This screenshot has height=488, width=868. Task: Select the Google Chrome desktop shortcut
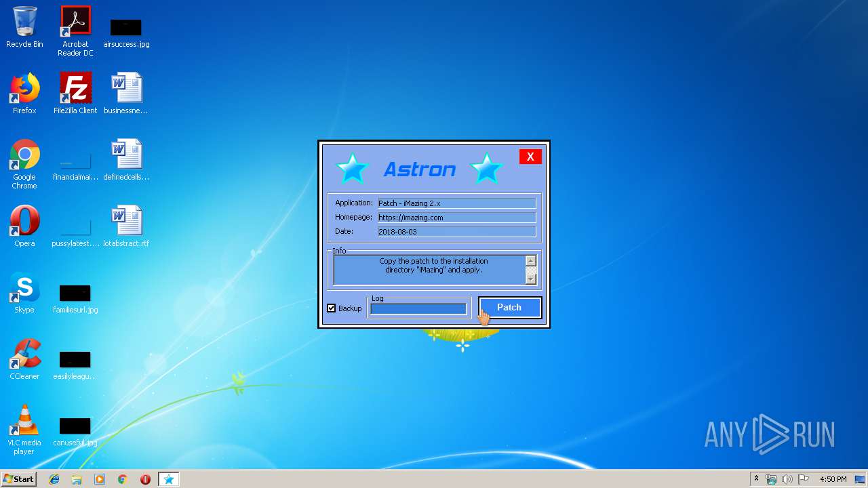[x=24, y=164]
